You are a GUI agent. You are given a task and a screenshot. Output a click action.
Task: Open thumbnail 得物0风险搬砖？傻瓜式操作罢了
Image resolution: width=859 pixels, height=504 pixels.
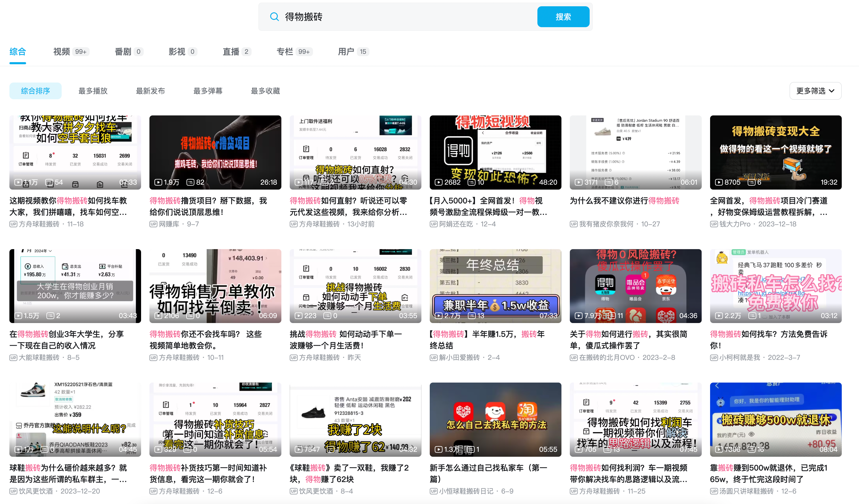pyautogui.click(x=635, y=286)
